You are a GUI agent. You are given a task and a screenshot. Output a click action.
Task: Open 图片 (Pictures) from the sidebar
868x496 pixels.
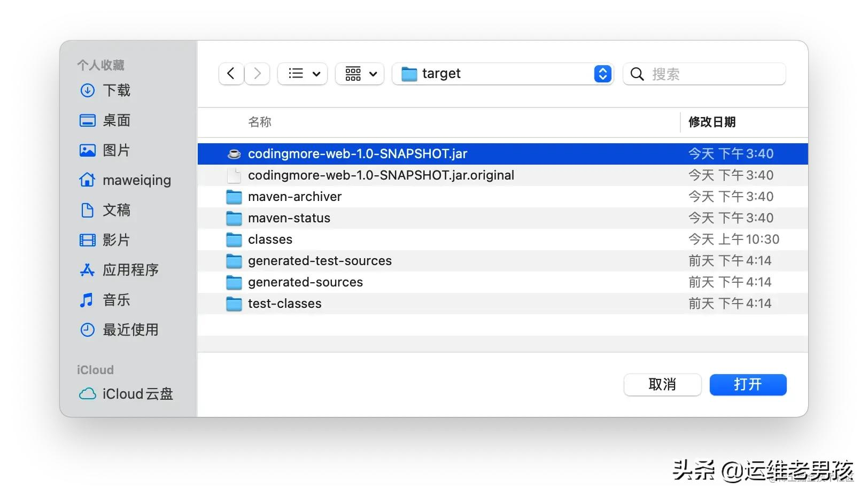pos(117,150)
